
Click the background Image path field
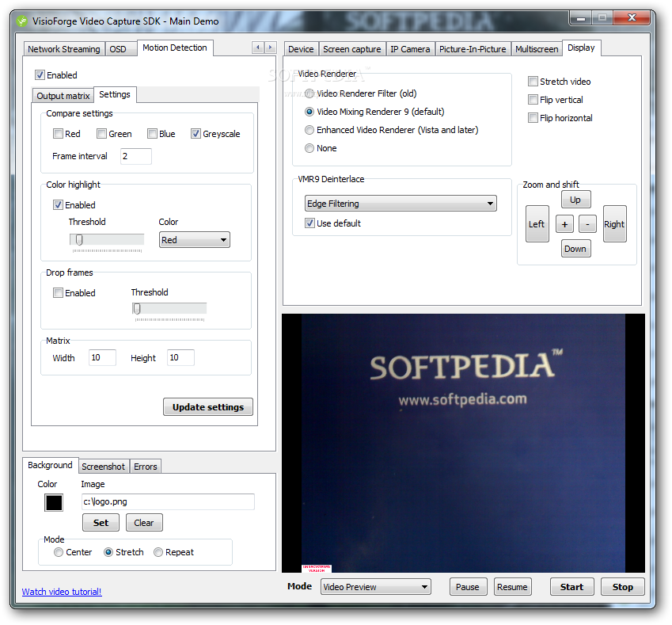[168, 501]
